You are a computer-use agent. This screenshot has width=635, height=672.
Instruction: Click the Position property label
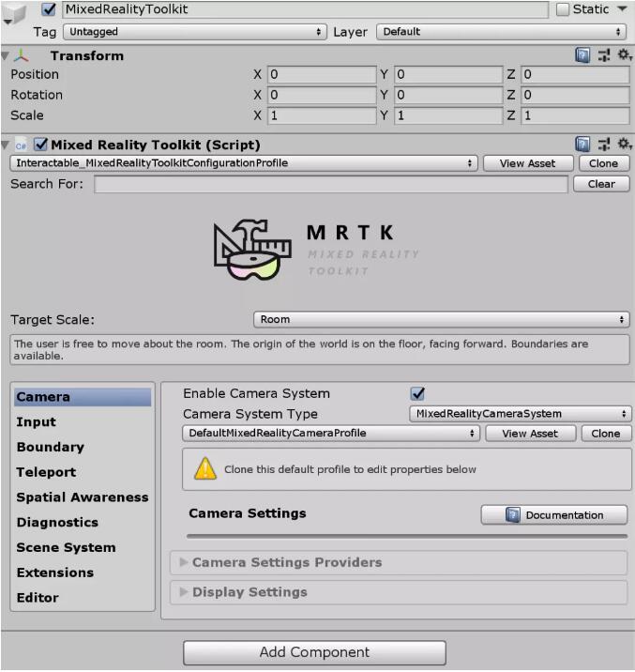tap(35, 74)
